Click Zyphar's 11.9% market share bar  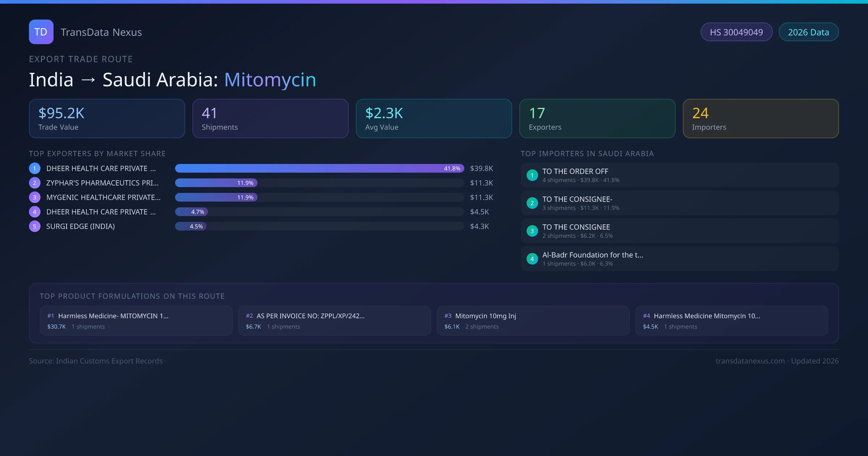216,183
